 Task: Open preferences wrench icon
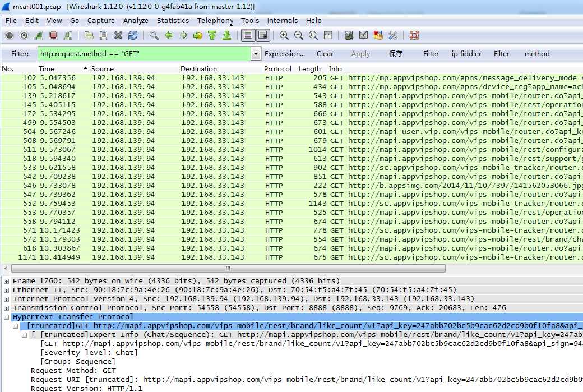point(392,35)
